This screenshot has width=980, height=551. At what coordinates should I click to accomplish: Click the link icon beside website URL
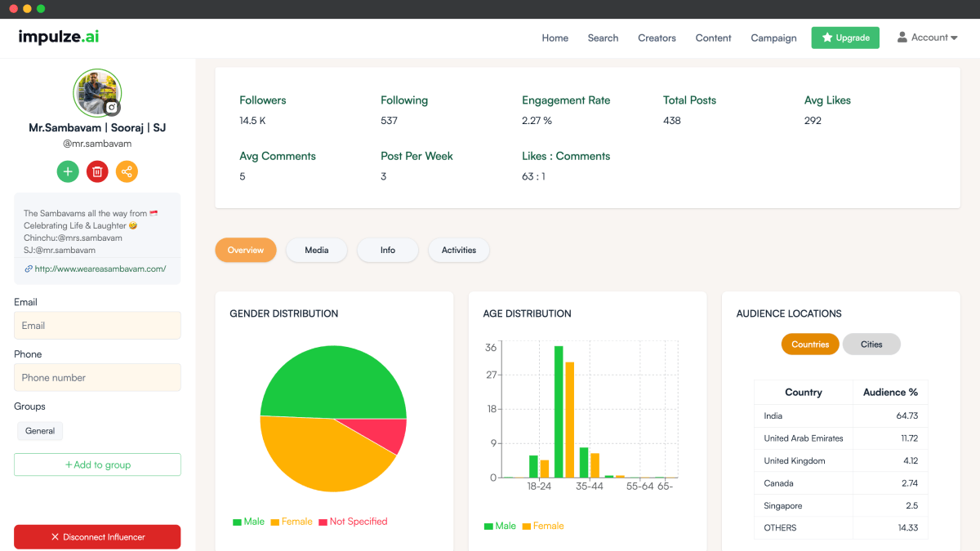(x=29, y=269)
